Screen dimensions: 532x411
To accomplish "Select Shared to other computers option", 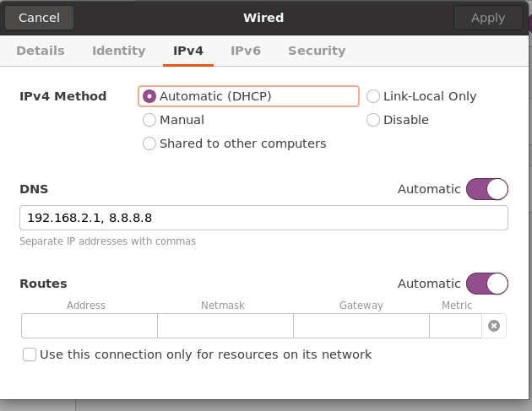I will point(149,143).
